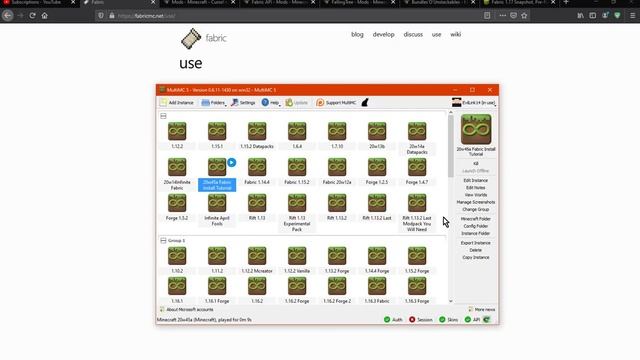The height and width of the screenshot is (360, 640).
Task: Open the discuss link on Fabric site
Action: pyautogui.click(x=413, y=34)
